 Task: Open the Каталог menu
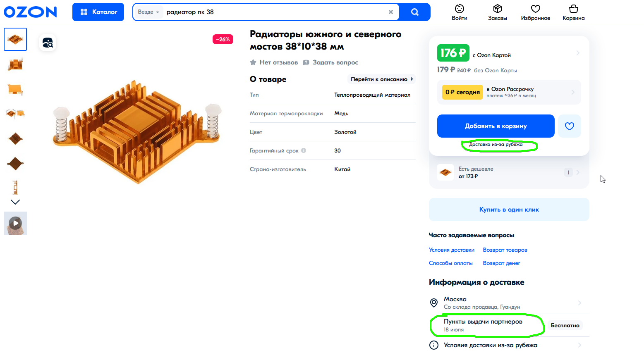[x=98, y=12]
